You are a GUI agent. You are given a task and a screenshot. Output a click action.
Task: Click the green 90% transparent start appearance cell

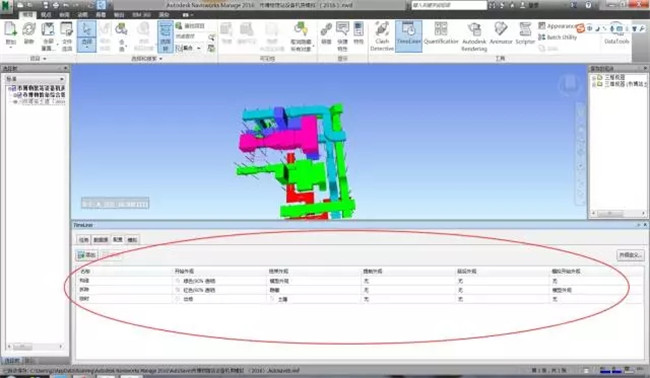(x=219, y=281)
